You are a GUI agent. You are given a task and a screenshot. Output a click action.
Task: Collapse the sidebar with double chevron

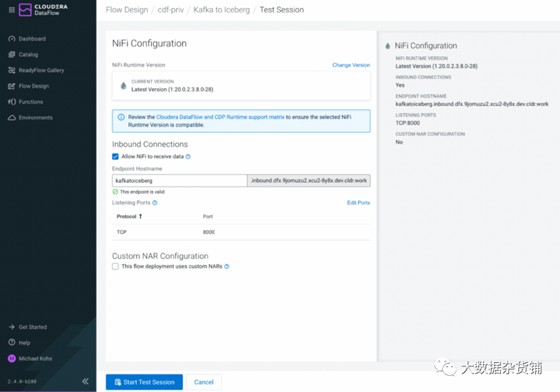pos(85,382)
